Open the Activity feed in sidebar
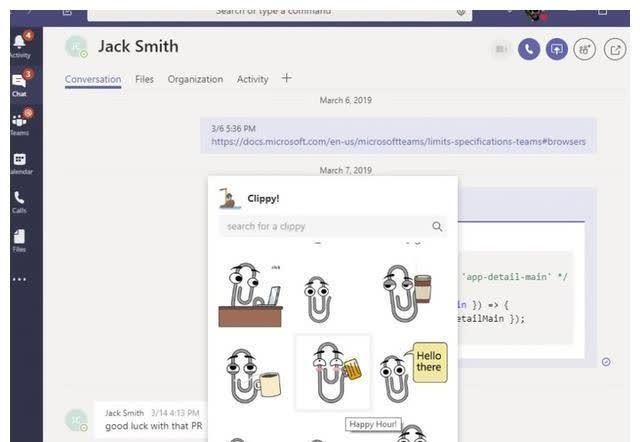Image resolution: width=640 pixels, height=442 pixels. coord(20,45)
